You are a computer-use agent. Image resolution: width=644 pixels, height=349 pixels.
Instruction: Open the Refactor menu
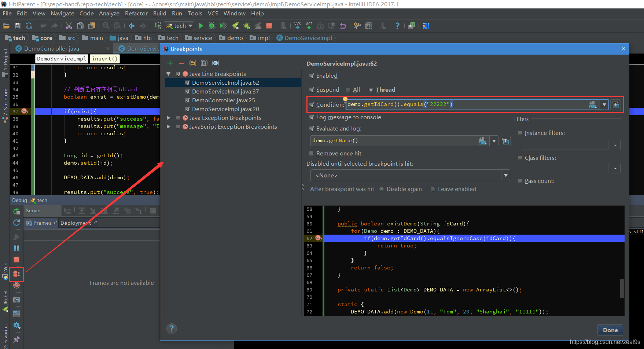click(x=136, y=14)
